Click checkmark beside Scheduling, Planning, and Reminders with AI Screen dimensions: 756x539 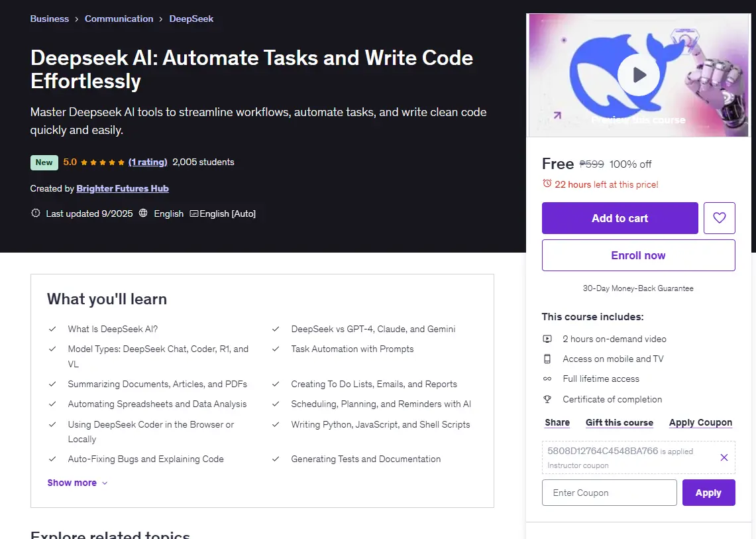pyautogui.click(x=276, y=404)
